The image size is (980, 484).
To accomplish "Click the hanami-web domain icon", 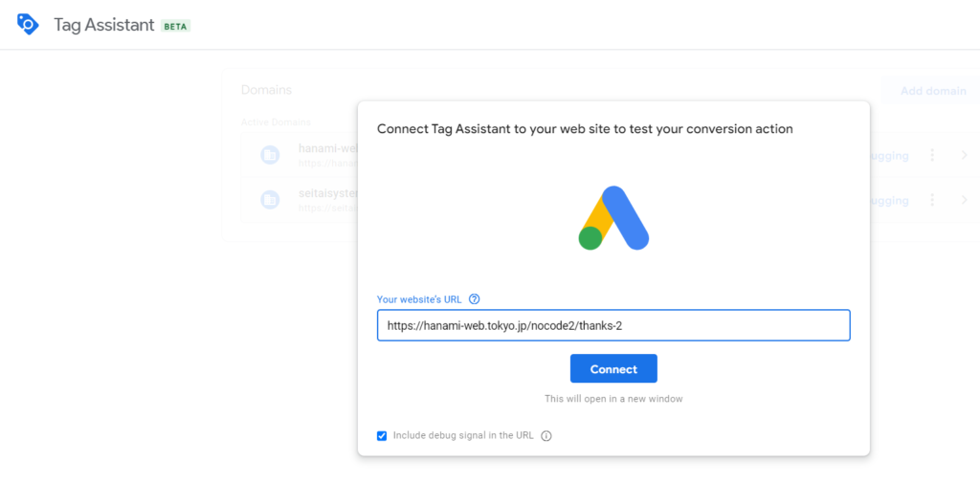I will (271, 155).
